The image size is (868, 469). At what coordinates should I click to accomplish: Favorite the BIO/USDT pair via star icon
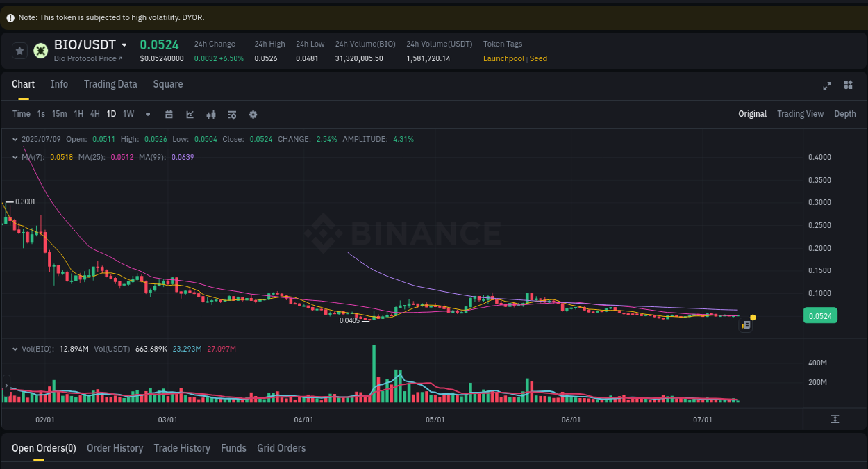click(19, 51)
